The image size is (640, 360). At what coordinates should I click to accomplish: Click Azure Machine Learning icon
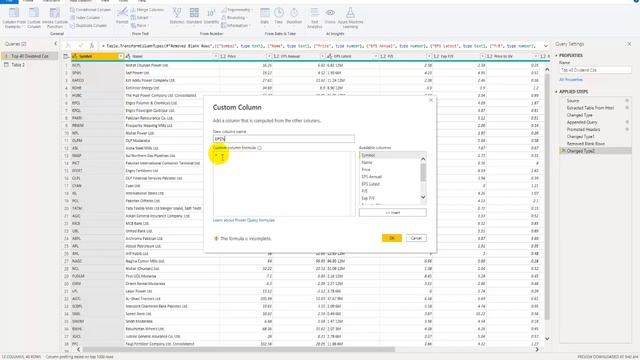(350, 17)
